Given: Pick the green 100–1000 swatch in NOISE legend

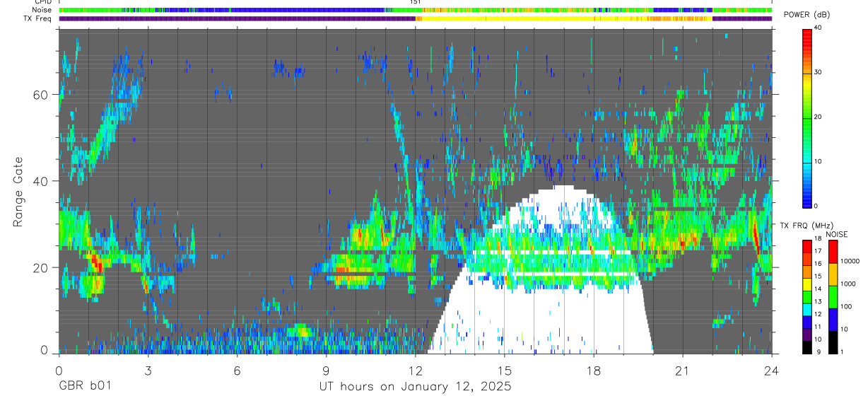Looking at the screenshot, I should 833,297.
